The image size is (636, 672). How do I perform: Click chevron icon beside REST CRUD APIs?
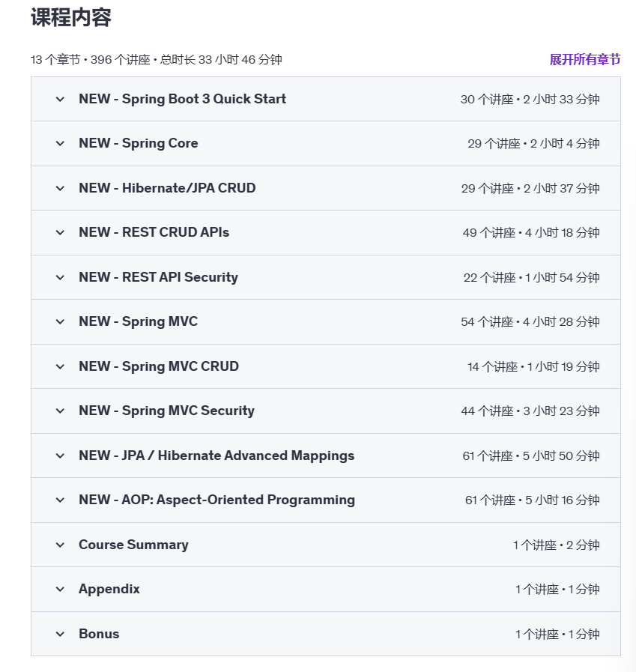(60, 232)
